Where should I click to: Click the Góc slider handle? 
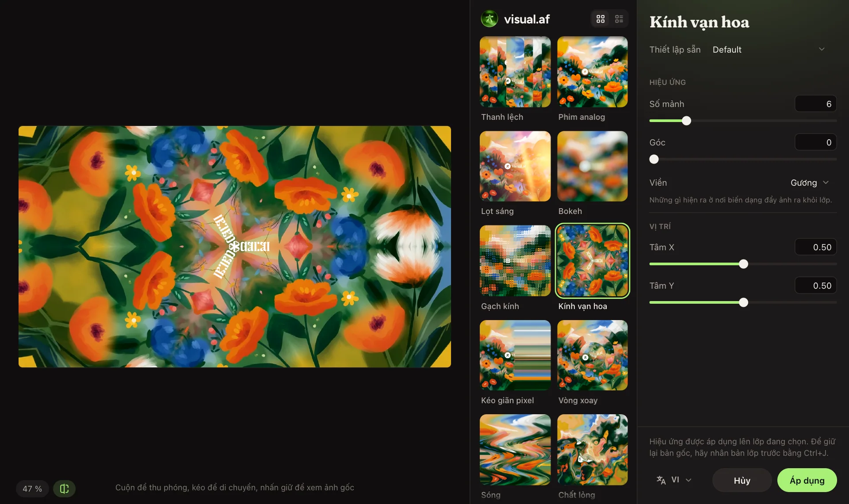(654, 159)
